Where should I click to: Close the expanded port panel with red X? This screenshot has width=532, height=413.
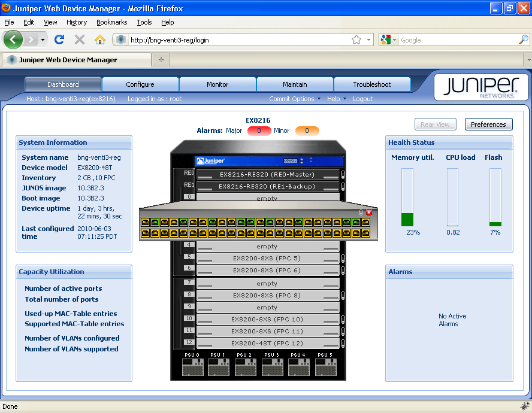[369, 212]
